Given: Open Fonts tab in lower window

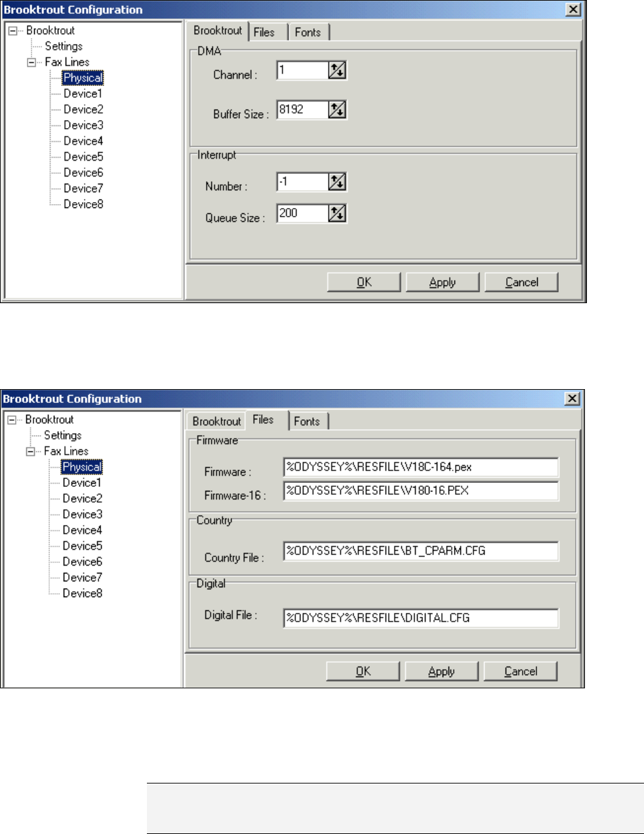Looking at the screenshot, I should tap(307, 421).
